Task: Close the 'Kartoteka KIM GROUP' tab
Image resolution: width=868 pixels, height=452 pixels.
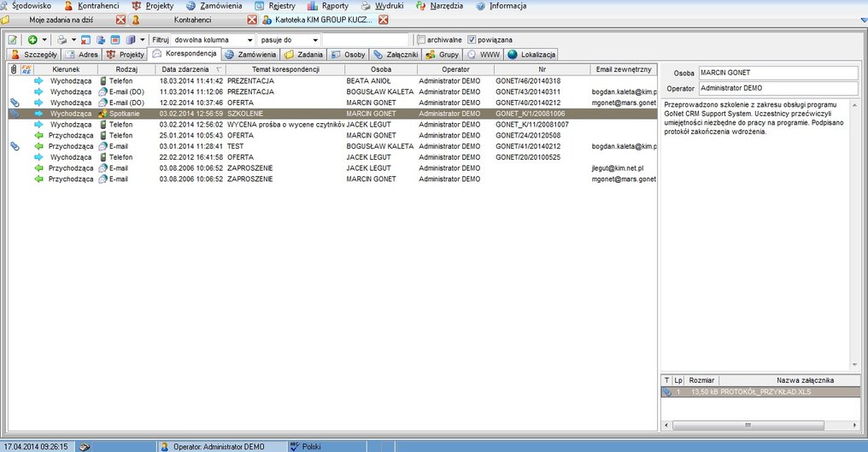Action: click(383, 20)
